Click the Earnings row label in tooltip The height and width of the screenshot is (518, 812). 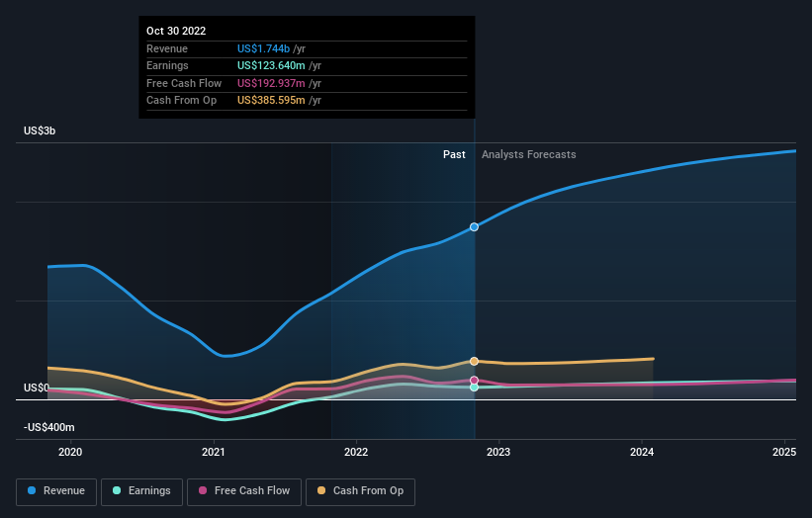tap(167, 65)
